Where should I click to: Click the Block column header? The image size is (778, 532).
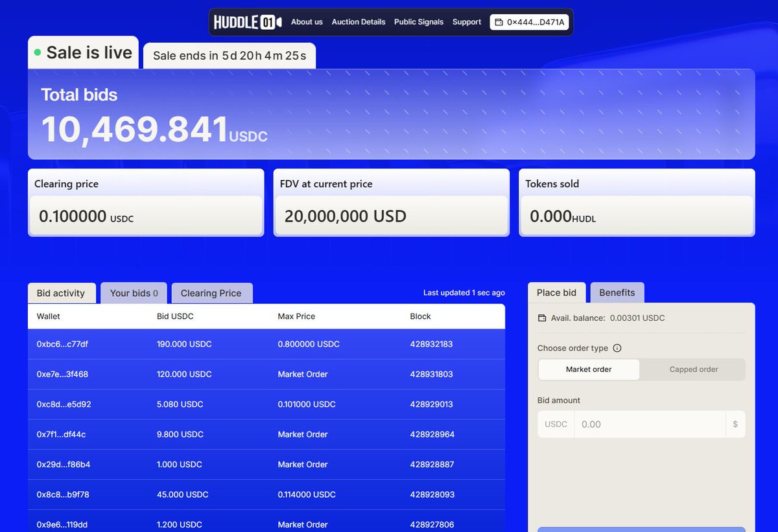421,316
